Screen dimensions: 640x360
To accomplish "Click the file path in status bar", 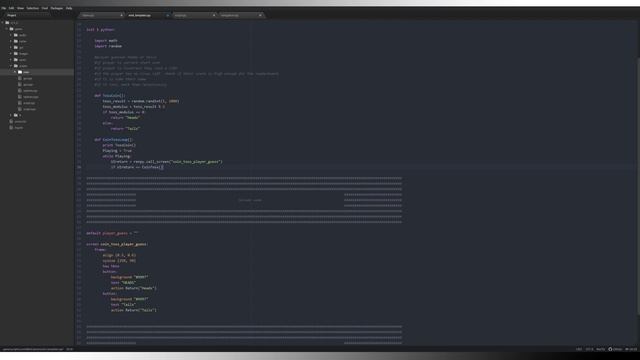I will click(x=33, y=349).
